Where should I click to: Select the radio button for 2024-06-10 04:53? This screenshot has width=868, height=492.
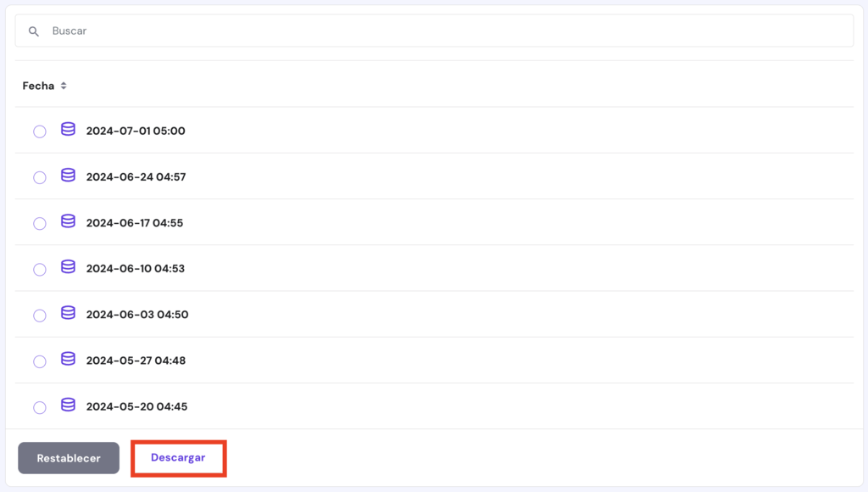pos(39,270)
